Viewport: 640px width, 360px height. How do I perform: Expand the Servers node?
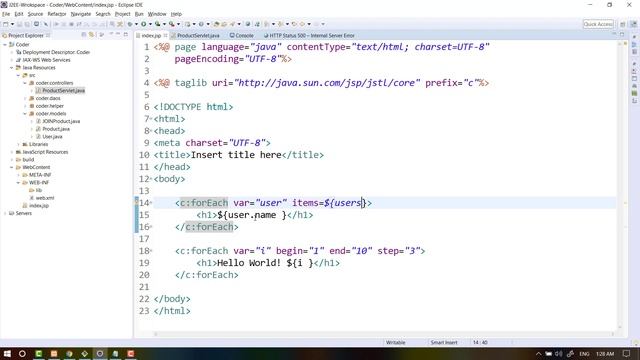click(5, 213)
